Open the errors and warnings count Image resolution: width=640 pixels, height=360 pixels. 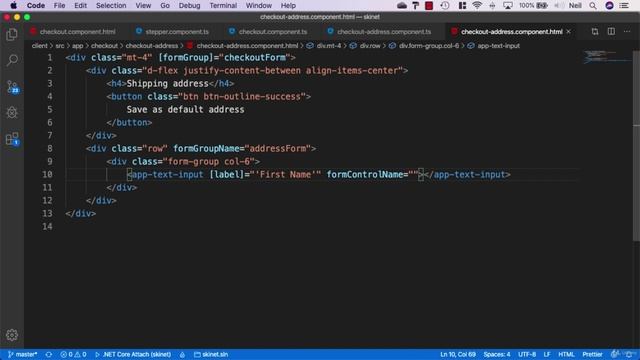[73, 354]
